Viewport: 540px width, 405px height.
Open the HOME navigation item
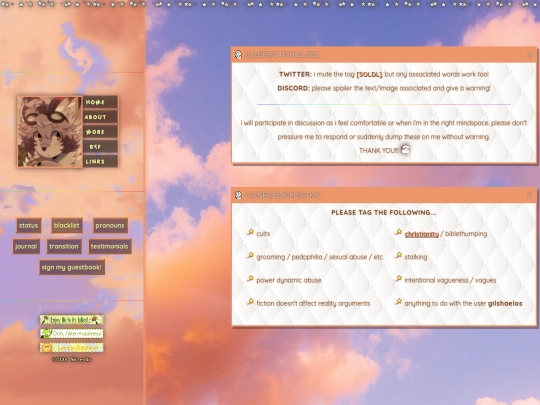click(x=101, y=102)
